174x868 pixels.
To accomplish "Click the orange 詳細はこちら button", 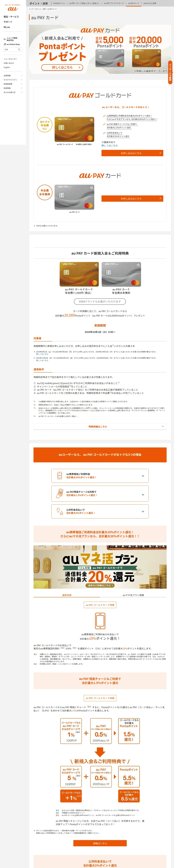I will [x=100, y=843].
